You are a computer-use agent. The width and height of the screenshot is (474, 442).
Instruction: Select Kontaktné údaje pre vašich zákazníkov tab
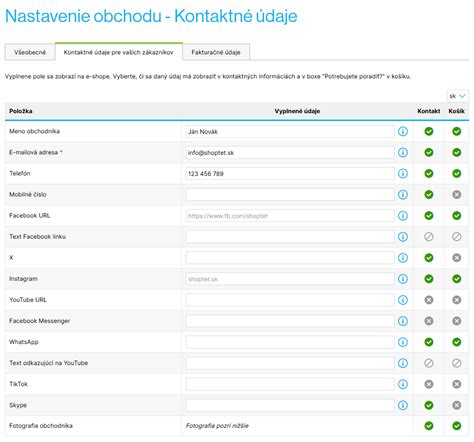tap(119, 52)
